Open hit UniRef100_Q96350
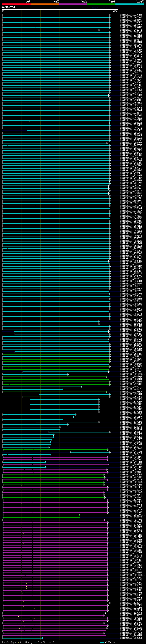The width and height of the screenshot is (146, 644). pyautogui.click(x=131, y=20)
